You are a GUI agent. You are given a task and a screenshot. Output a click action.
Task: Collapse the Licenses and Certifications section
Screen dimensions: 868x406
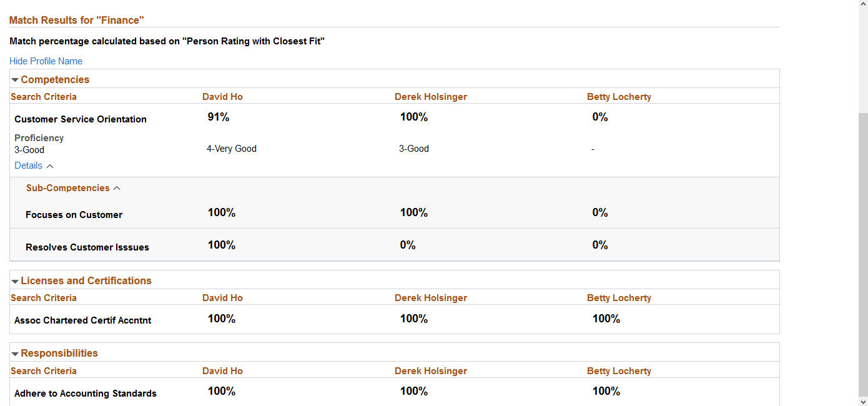pos(14,280)
